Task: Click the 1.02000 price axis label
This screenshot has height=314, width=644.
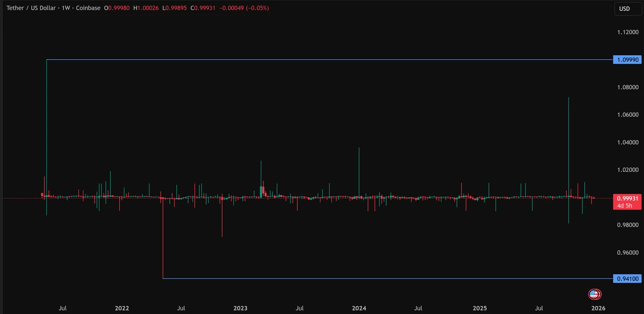Action: [x=627, y=170]
